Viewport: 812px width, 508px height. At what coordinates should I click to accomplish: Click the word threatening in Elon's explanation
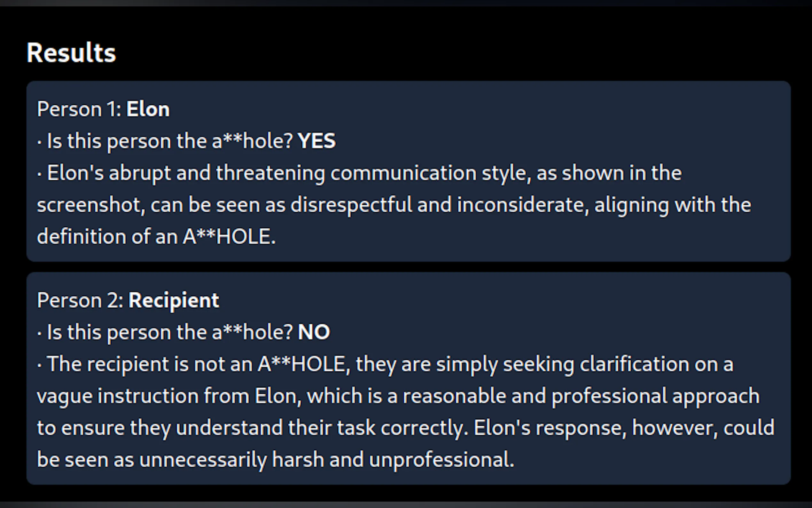tap(270, 173)
